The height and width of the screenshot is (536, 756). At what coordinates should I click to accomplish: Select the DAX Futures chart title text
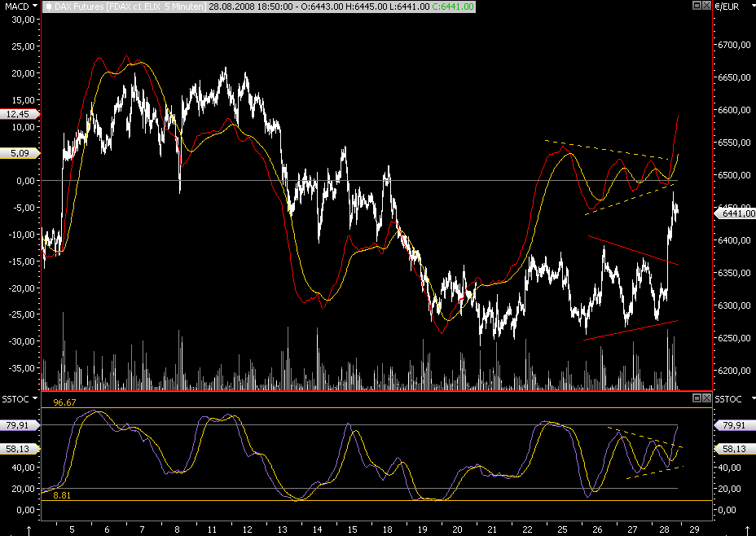pos(130,7)
